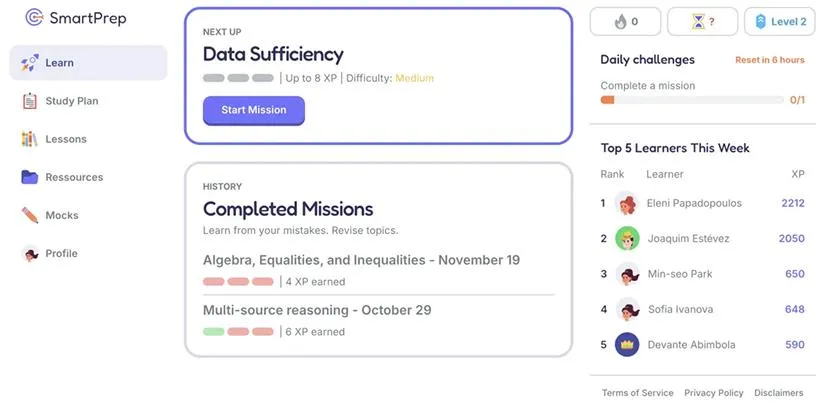
Task: Click the Mocks pencil icon
Action: 29,215
